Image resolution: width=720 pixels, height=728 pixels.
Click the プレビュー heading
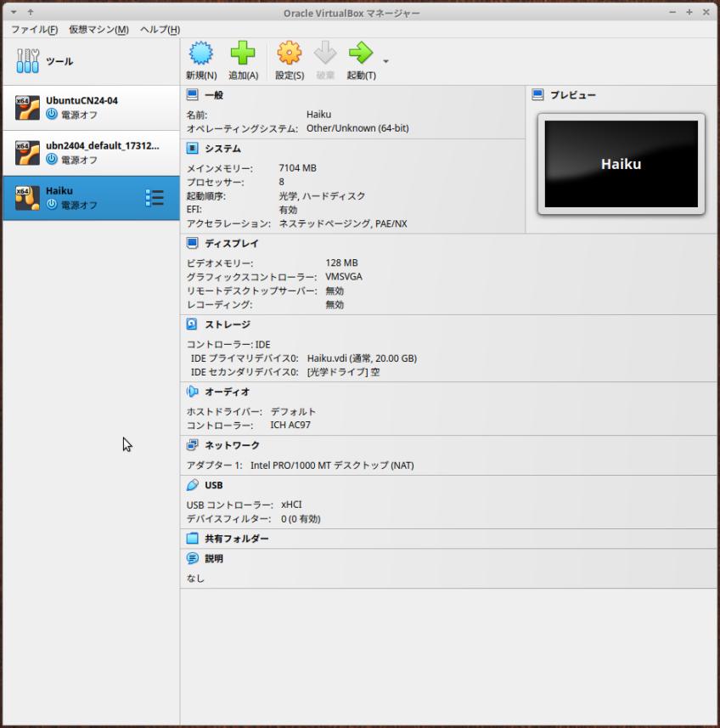(573, 95)
